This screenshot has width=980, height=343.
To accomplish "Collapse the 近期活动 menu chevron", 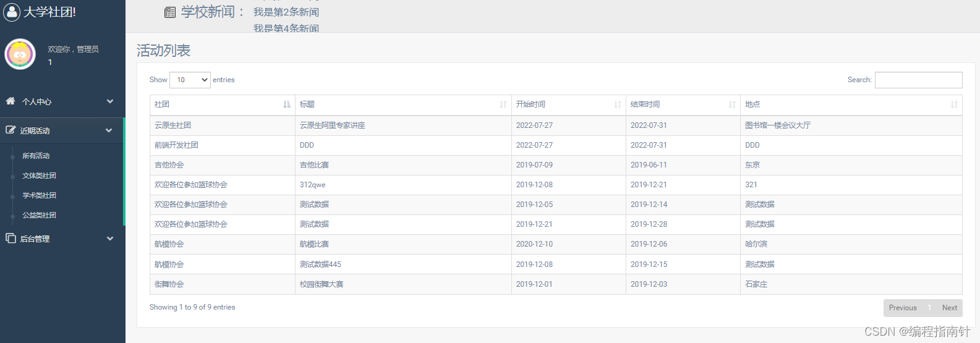I will (109, 130).
